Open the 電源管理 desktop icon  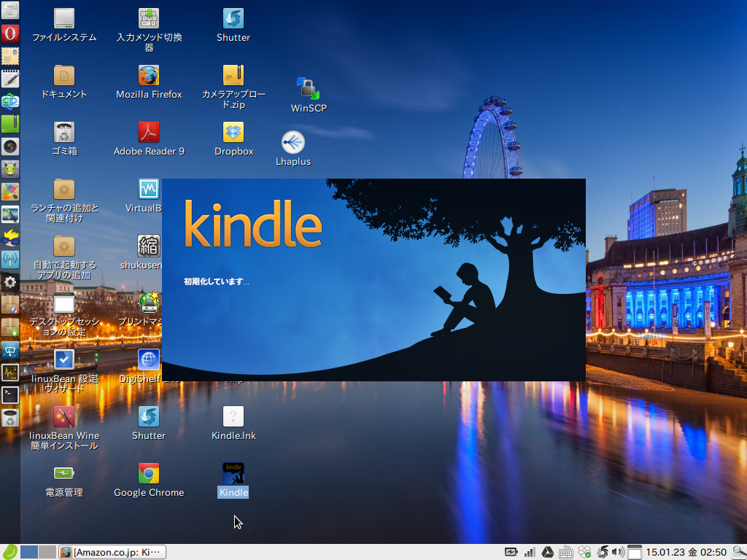point(64,473)
